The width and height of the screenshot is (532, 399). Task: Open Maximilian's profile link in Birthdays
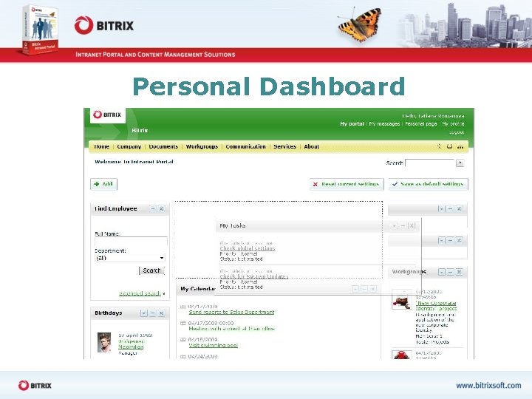131,344
